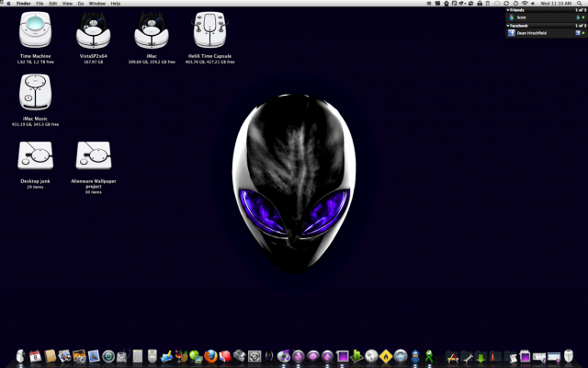
Task: Collapse the Friends group in contact list
Action: coord(508,10)
